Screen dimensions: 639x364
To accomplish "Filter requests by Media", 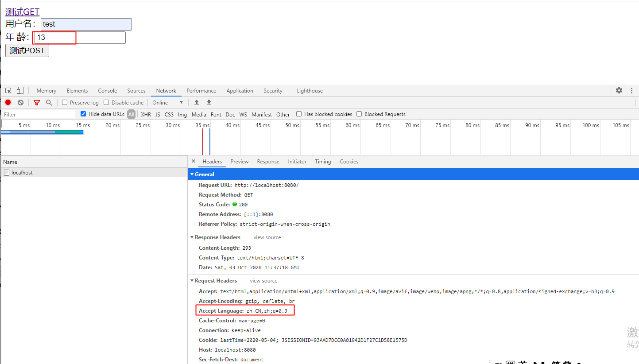I will coord(199,114).
